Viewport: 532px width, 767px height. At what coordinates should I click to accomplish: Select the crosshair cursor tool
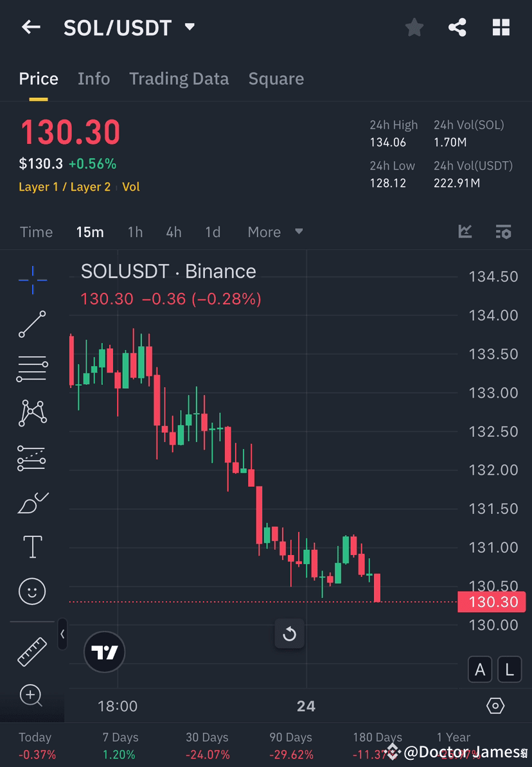[32, 279]
